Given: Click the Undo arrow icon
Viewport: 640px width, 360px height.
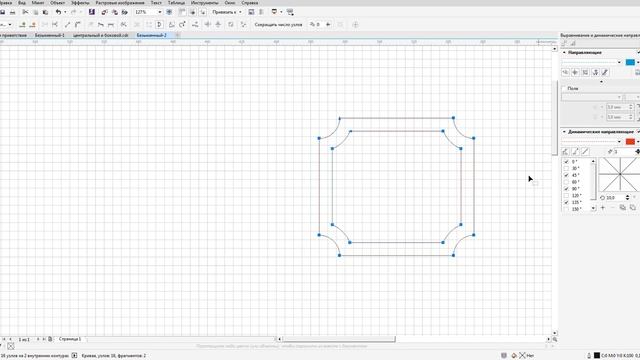Looking at the screenshot, I should click(x=58, y=12).
